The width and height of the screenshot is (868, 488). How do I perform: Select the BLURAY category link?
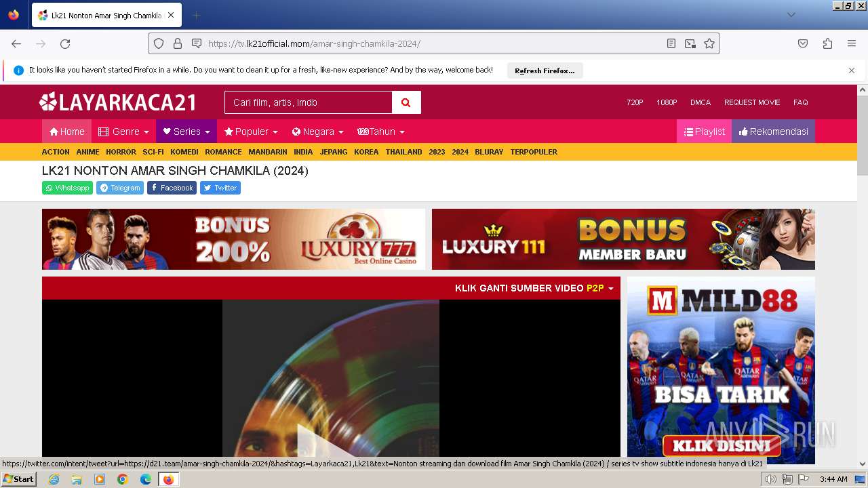click(x=489, y=152)
